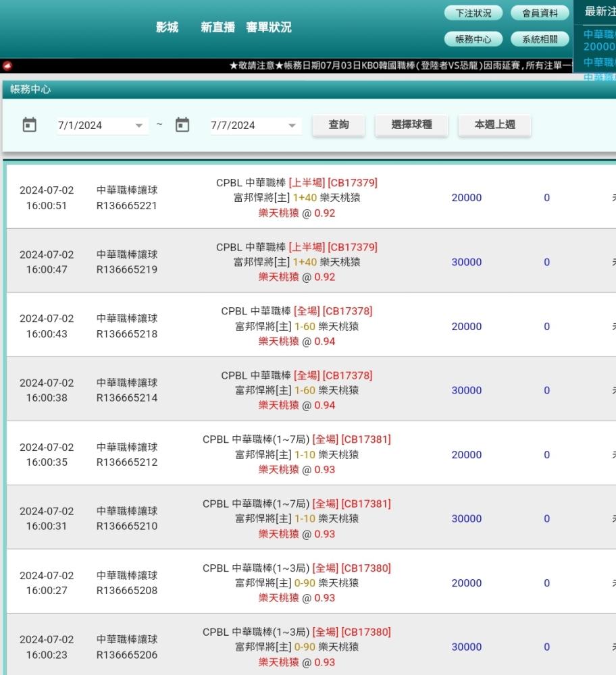Click the timestamp 16:00:38
Image resolution: width=616 pixels, height=675 pixels.
pyautogui.click(x=47, y=398)
